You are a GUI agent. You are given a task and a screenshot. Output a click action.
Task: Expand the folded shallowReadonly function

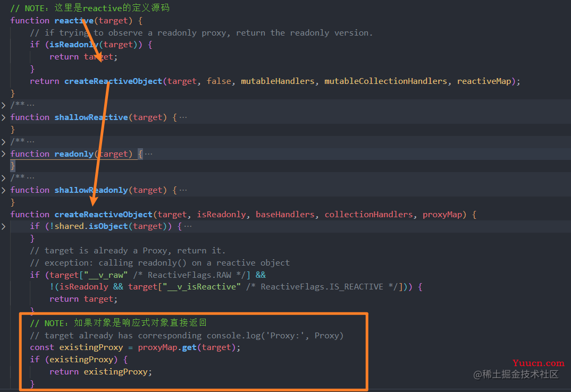[3, 190]
